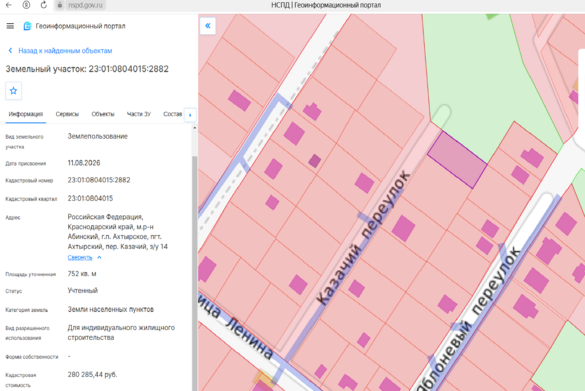Viewport: 585px width, 391px height.
Task: Open the shield icon beside the address bar
Action: pyautogui.click(x=26, y=5)
